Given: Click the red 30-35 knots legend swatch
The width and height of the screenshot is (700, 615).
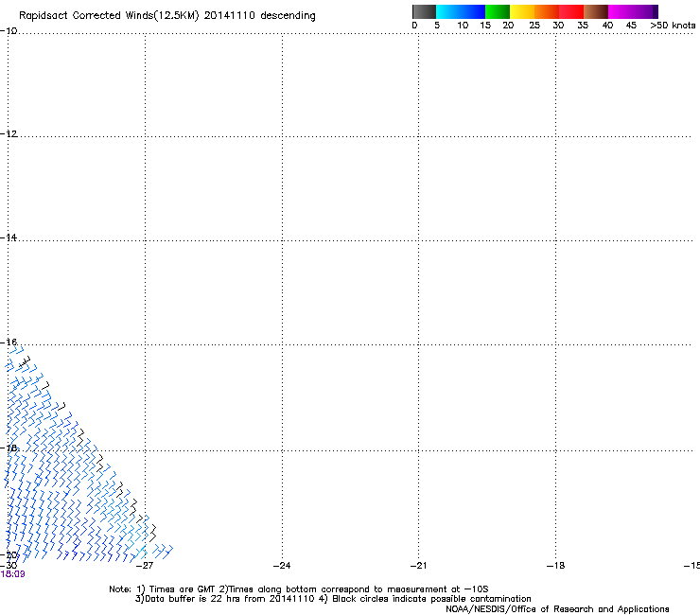Looking at the screenshot, I should click(x=571, y=11).
